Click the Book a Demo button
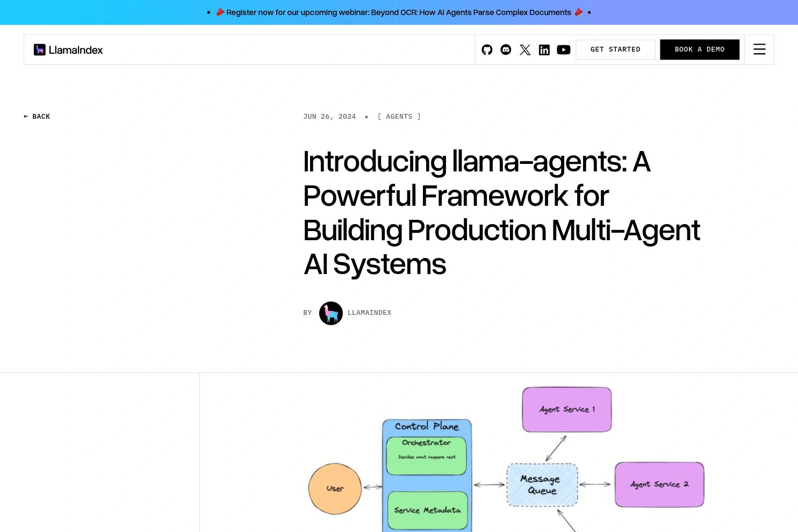The image size is (798, 532). [x=700, y=49]
